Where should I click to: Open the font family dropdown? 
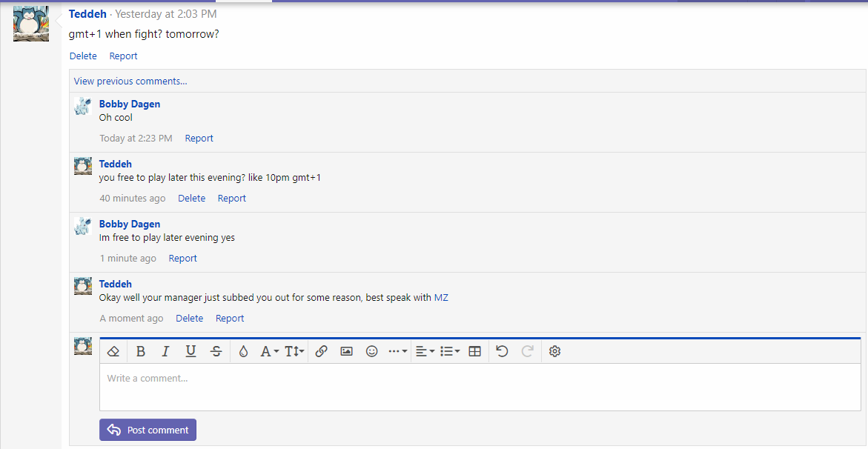[x=269, y=351]
